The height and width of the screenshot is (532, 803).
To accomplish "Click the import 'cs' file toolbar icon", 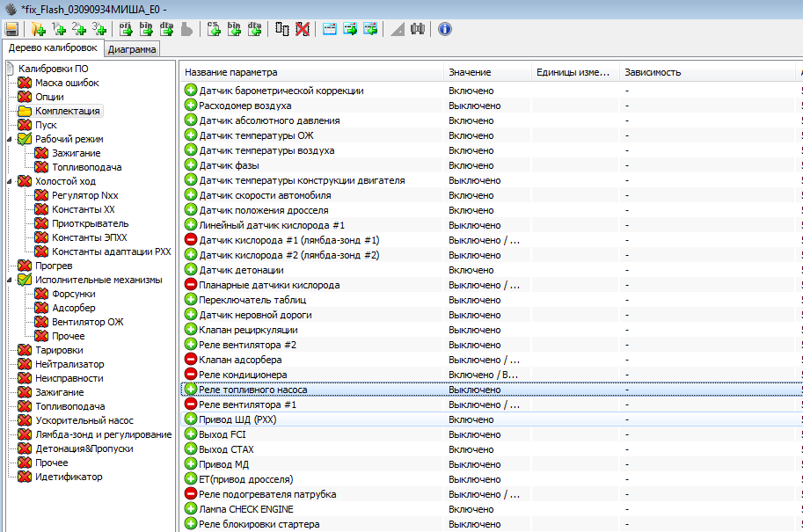I will [x=214, y=29].
